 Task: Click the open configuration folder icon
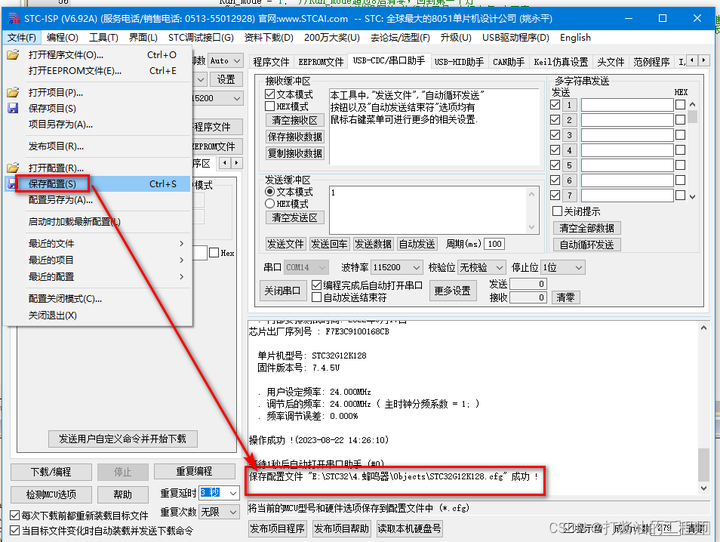pos(13,168)
